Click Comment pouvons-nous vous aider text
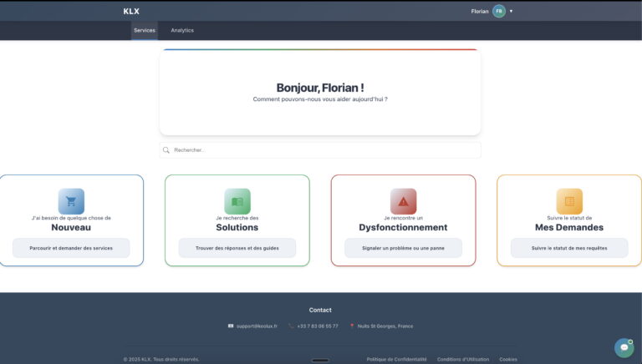 (320, 99)
